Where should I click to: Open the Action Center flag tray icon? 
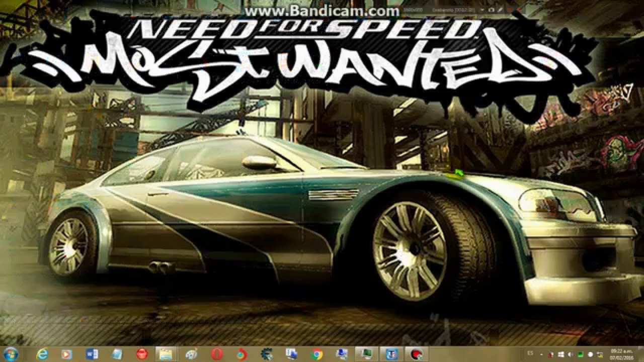(550, 354)
